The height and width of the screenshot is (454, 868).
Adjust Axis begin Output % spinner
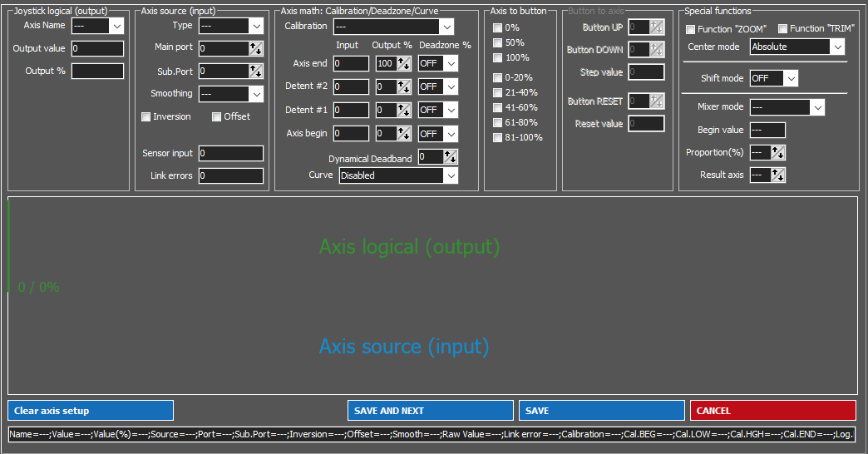[x=404, y=133]
